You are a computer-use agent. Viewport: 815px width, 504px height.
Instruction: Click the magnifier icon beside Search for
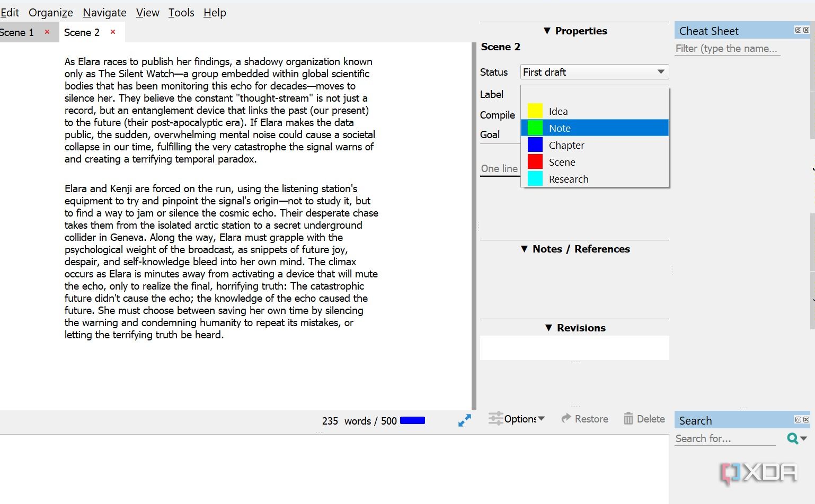click(792, 438)
